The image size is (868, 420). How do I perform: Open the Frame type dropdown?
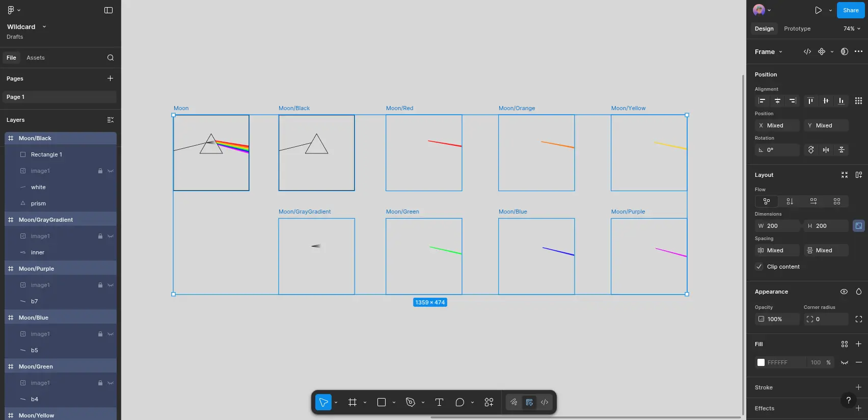click(768, 51)
